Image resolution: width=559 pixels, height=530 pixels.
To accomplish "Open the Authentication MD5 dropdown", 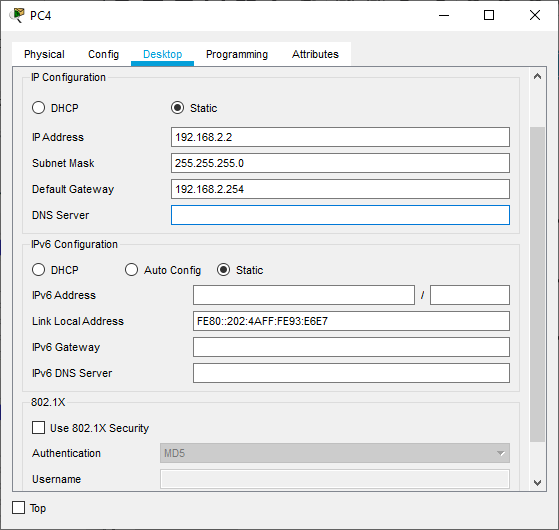I will pyautogui.click(x=335, y=453).
